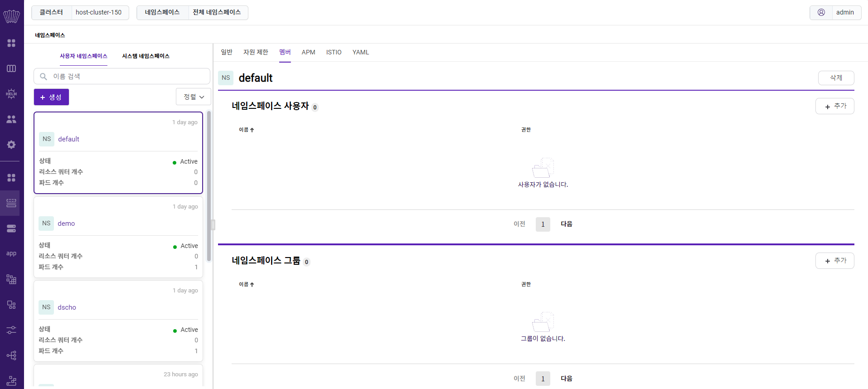Viewport: 868px width, 389px height.
Task: Click the panel splitter collapse handle
Action: tap(213, 225)
